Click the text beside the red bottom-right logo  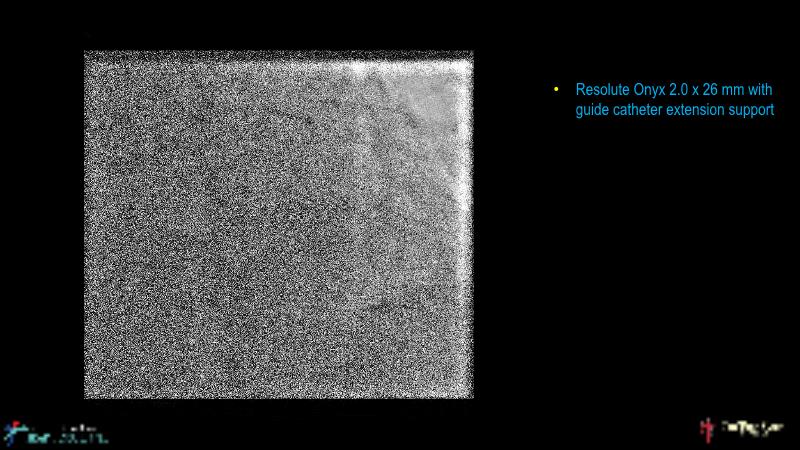point(750,428)
